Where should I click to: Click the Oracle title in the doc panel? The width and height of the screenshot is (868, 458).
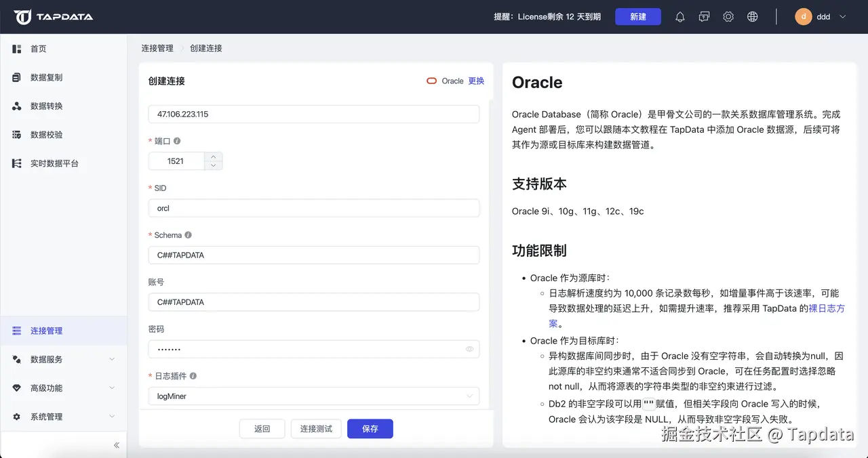(x=537, y=83)
